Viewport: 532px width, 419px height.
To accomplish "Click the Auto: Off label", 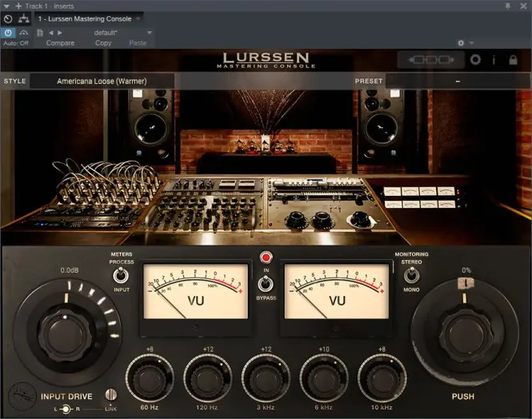I will point(16,43).
